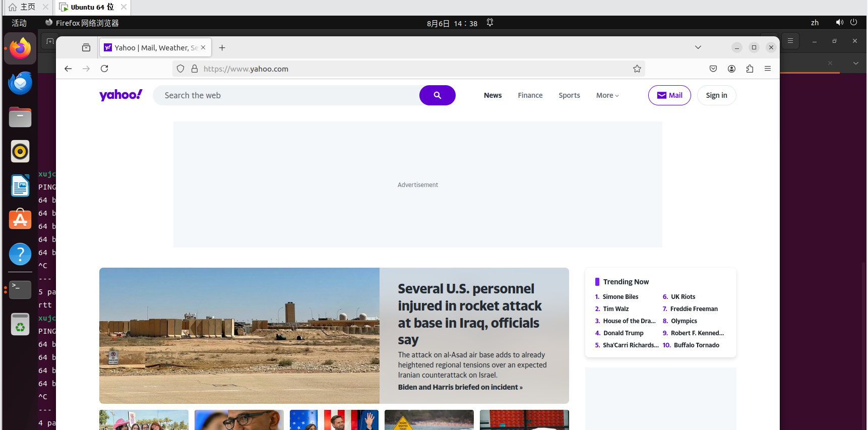Open trending topic Buffalo Tornado
868x430 pixels.
coord(697,345)
